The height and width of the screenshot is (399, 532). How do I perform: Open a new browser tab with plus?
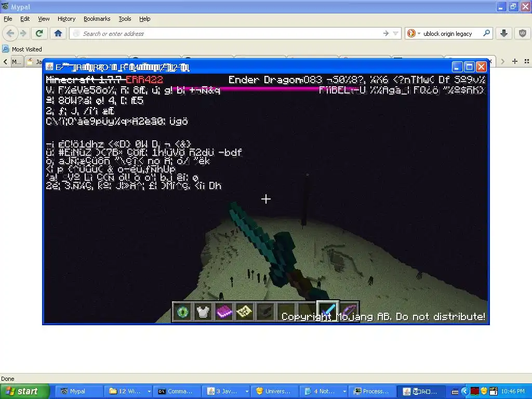pyautogui.click(x=515, y=61)
